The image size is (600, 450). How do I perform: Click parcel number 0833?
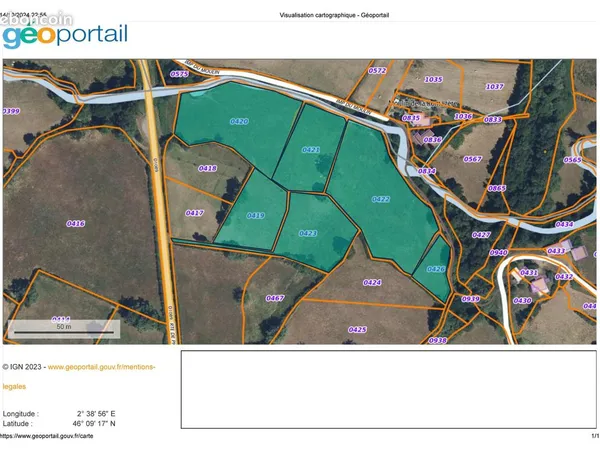point(493,119)
